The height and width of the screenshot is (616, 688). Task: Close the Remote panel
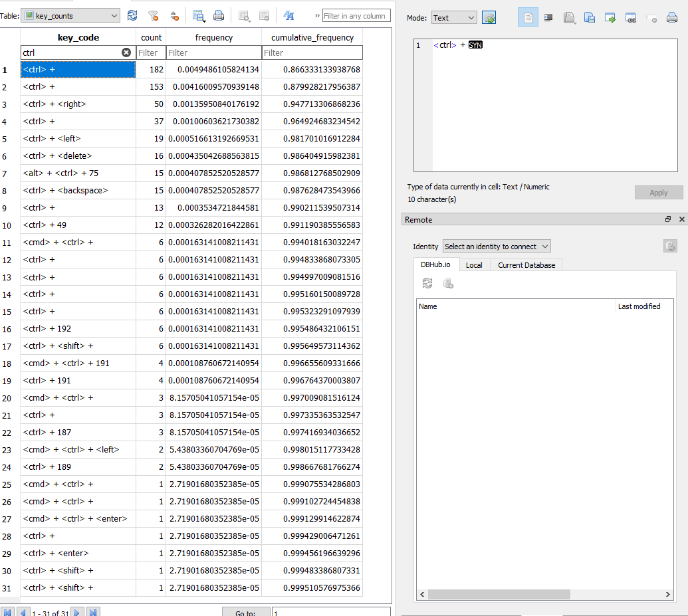[x=681, y=219]
